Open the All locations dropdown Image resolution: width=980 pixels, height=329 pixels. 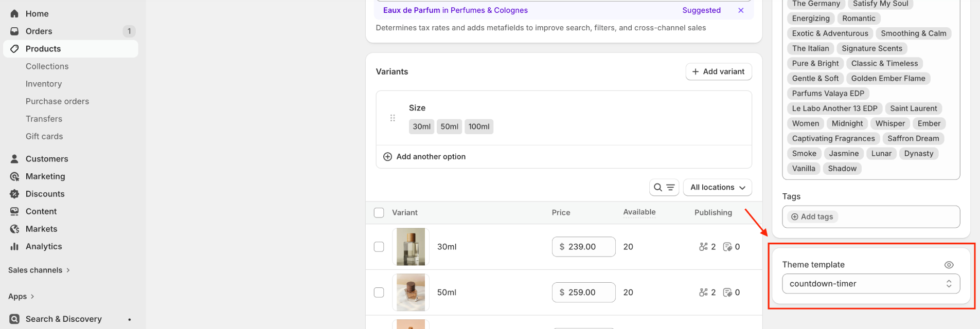[x=718, y=188]
